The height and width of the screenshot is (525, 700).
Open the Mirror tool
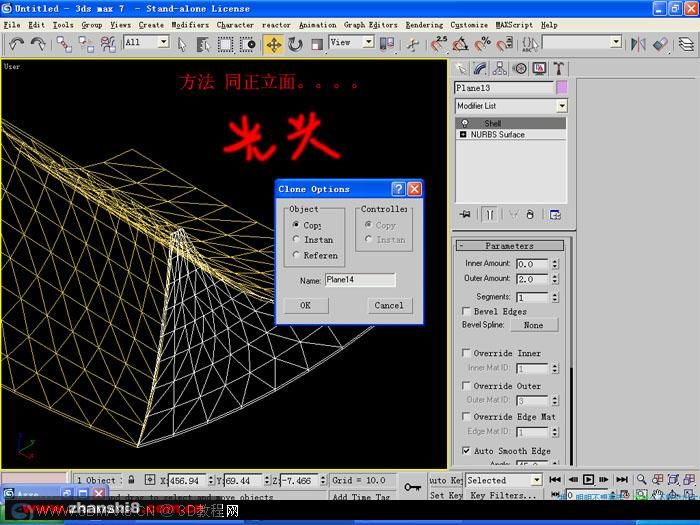638,44
